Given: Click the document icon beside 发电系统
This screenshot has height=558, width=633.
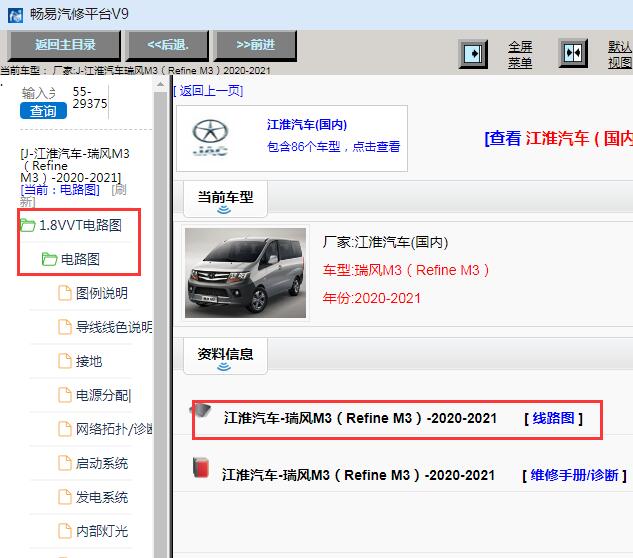Looking at the screenshot, I should tap(65, 497).
